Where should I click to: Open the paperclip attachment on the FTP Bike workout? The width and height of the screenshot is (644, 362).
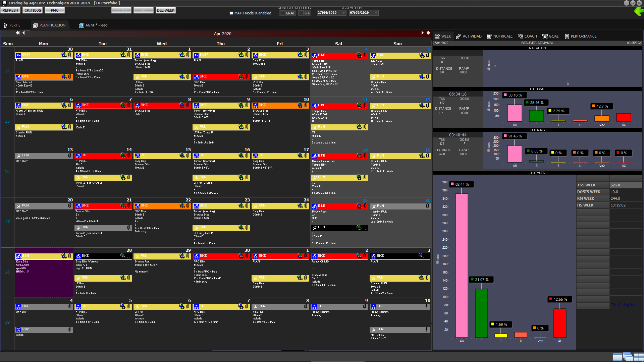click(x=129, y=55)
